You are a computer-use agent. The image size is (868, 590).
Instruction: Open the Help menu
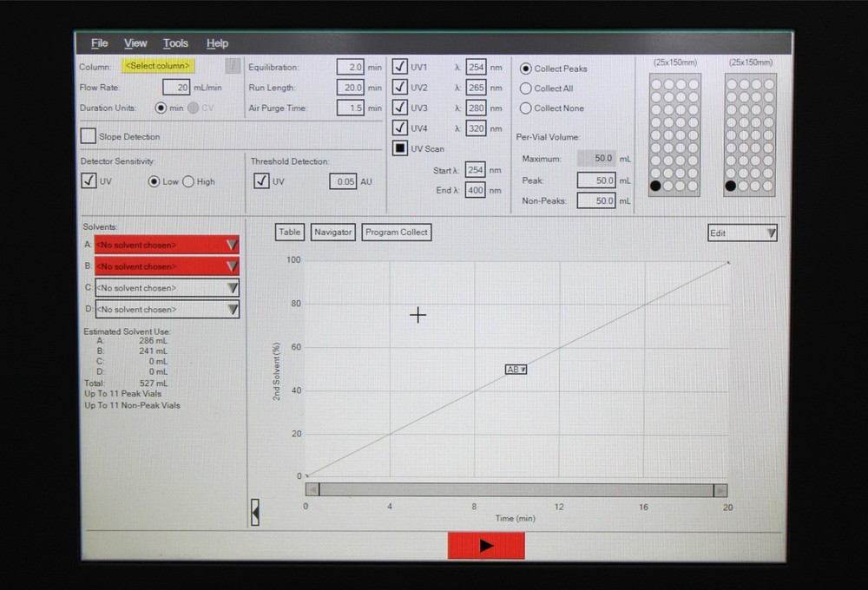[x=217, y=43]
